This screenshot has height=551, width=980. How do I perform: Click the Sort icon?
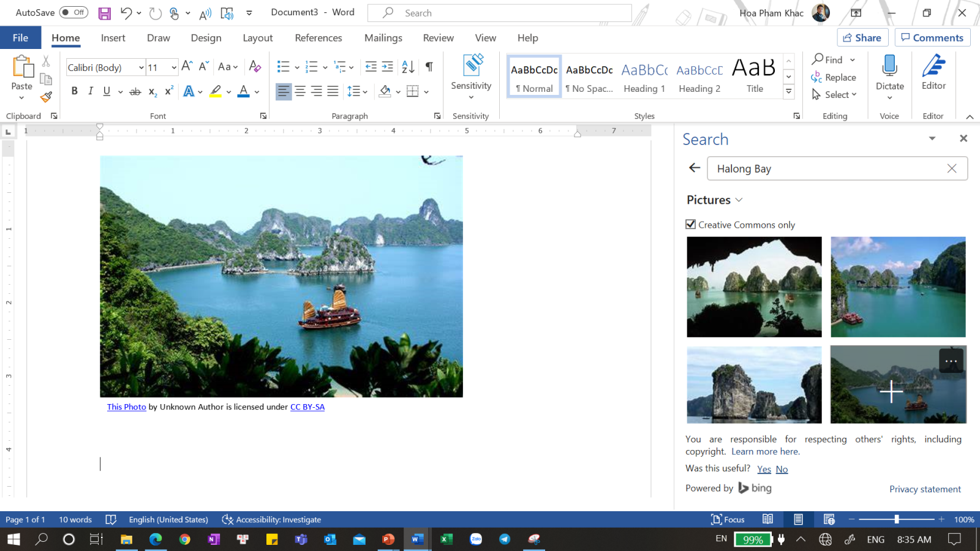(408, 67)
